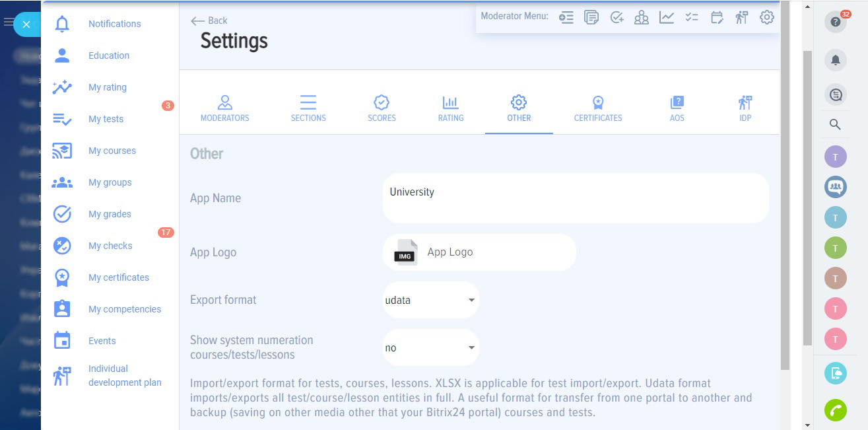Screen dimensions: 868x430
Task: Close the side panel with X button
Action: point(26,24)
